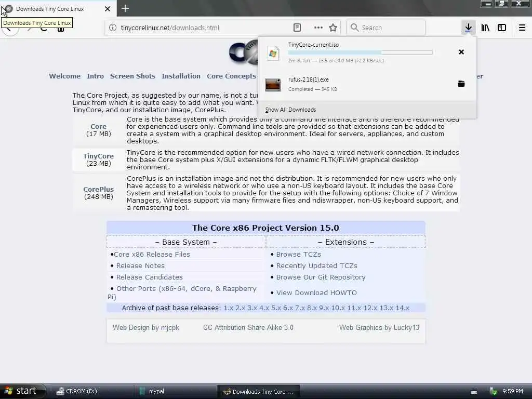
Task: Download the Core (17 MB) image
Action: coord(98,126)
